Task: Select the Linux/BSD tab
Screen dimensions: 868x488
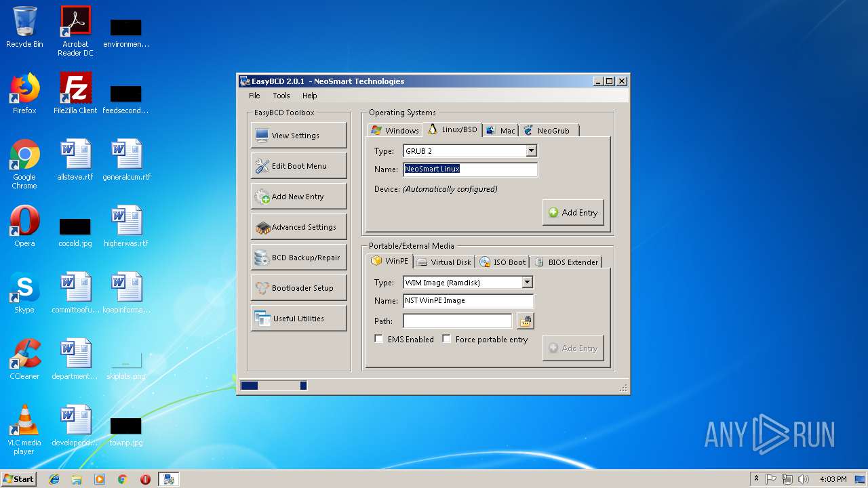Action: click(x=452, y=129)
